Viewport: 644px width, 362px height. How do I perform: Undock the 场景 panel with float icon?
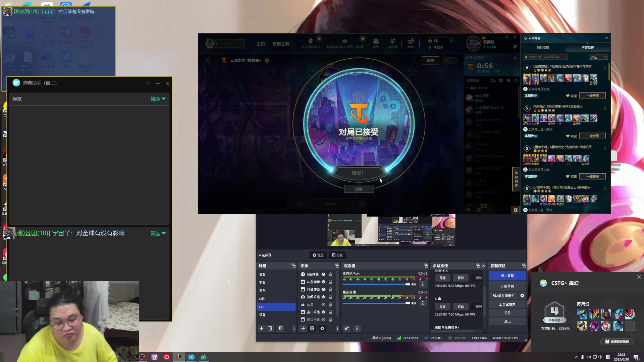(293, 265)
